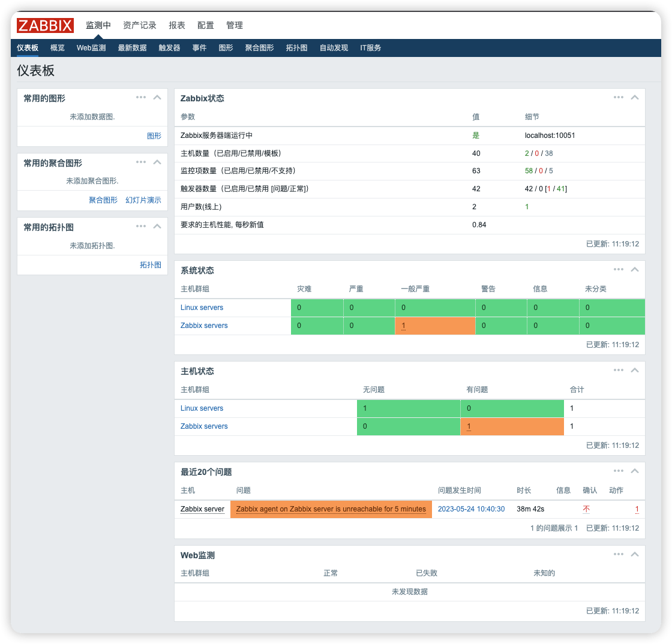Click the red 不 acknowledge link
672x644 pixels.
[x=586, y=509]
